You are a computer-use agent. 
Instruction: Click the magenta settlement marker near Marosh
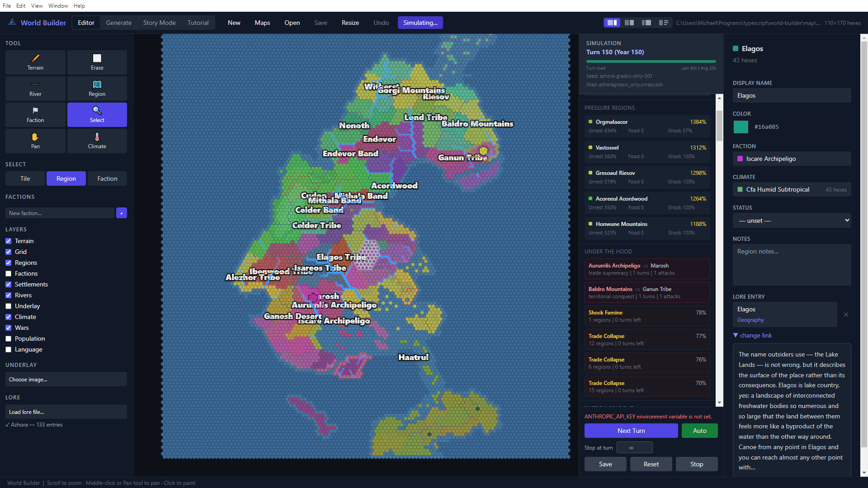pos(313,297)
